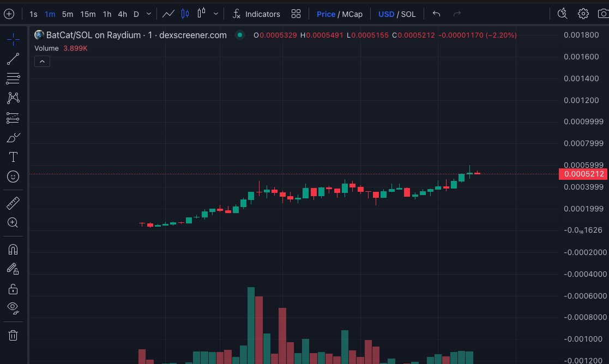Click the high value 0.0005491
Screen dimensions: 609x364
(325, 35)
